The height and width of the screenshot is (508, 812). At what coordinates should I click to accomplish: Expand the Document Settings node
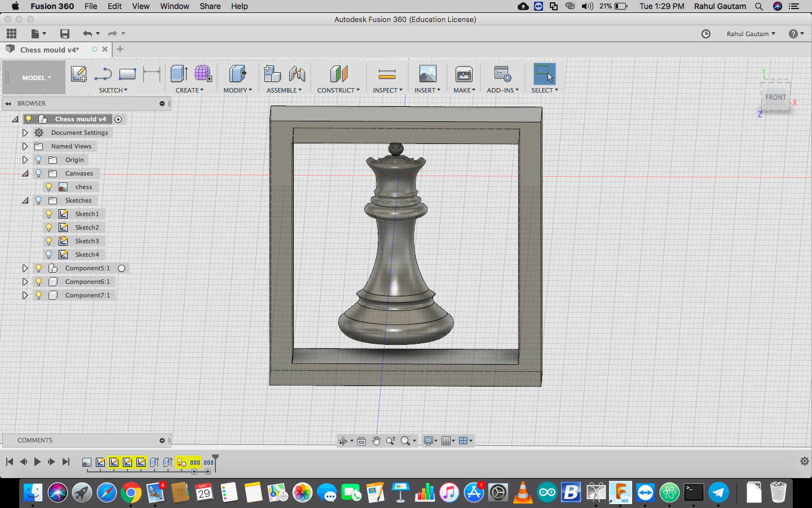25,133
